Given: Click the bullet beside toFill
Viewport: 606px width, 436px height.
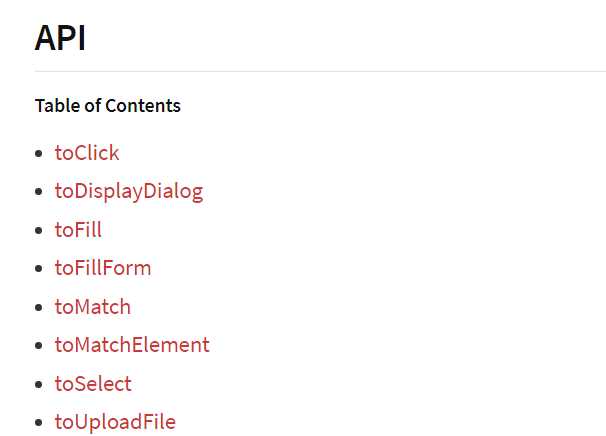Looking at the screenshot, I should pyautogui.click(x=38, y=230).
